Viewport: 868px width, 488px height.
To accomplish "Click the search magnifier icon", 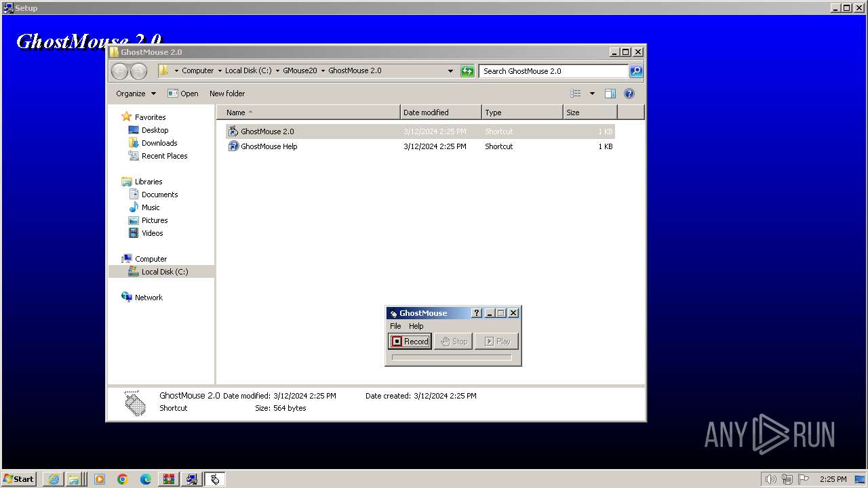I will (636, 70).
